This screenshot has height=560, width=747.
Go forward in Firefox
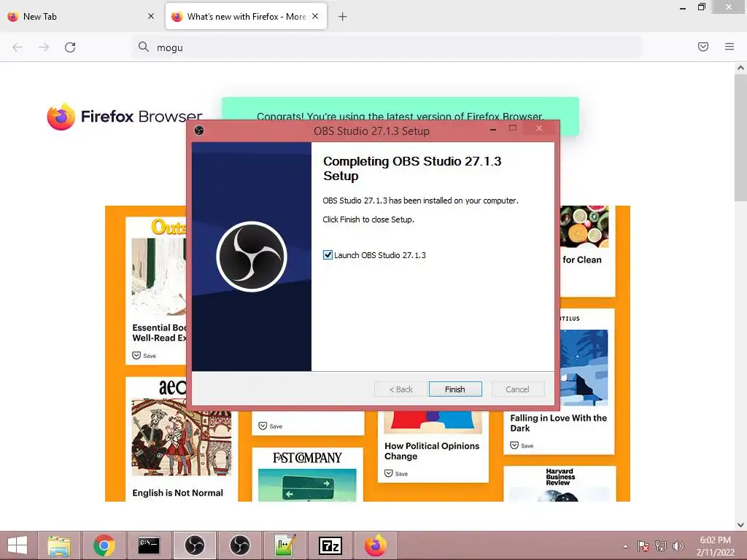point(44,47)
